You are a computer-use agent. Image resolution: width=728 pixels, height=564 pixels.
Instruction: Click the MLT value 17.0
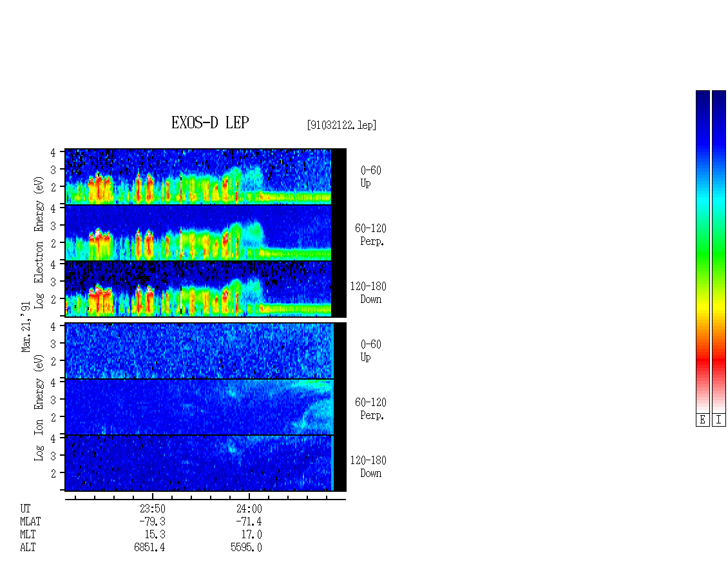pos(252,535)
